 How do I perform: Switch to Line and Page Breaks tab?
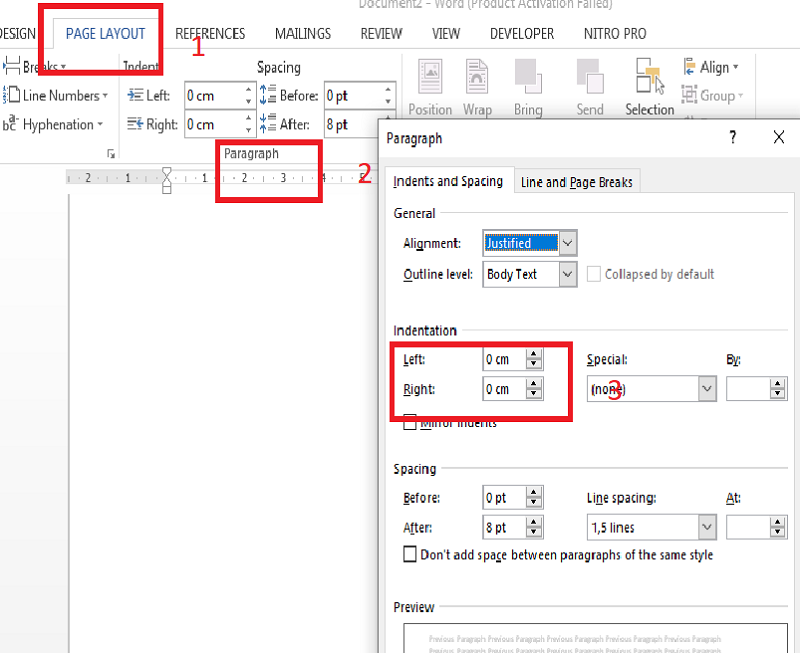[x=577, y=182]
